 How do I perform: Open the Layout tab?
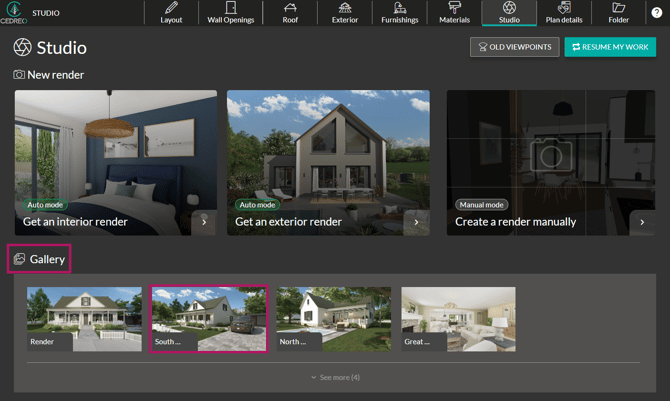(171, 13)
